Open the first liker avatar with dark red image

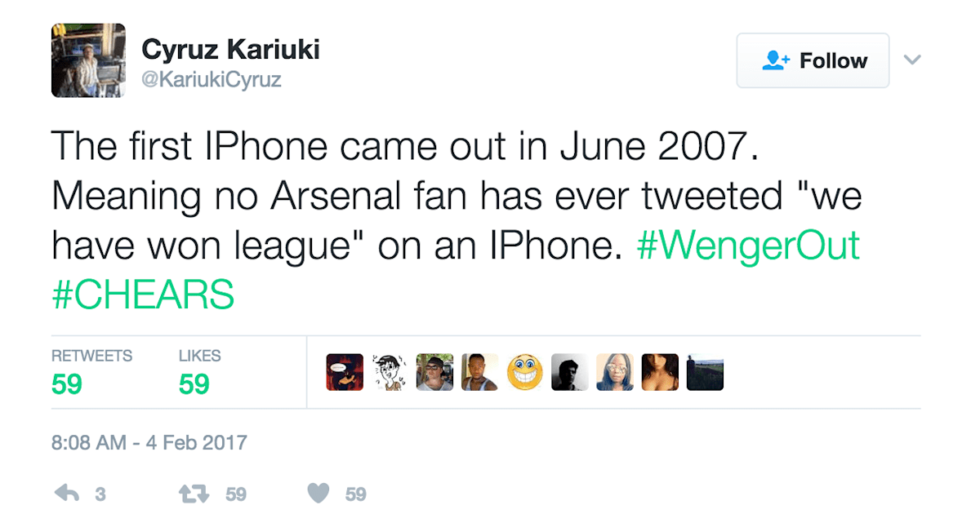click(345, 372)
